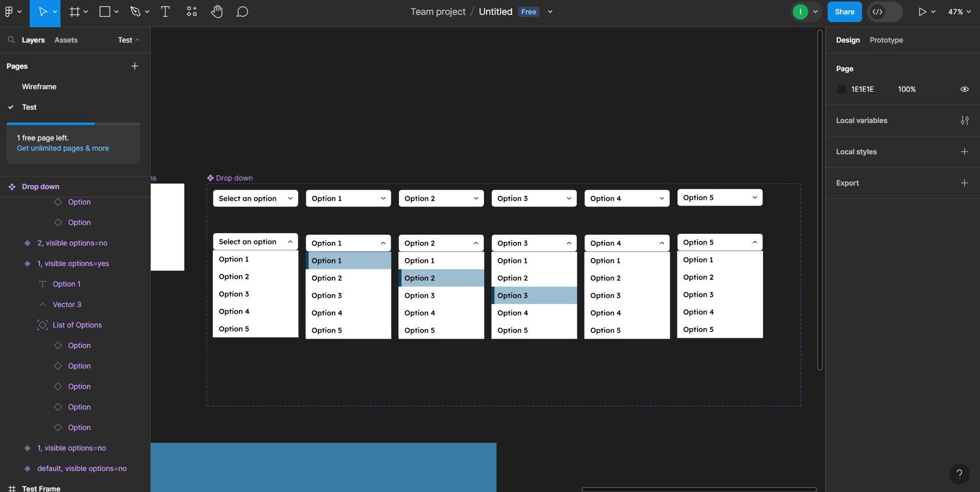
Task: Open the Resources components tool
Action: (191, 12)
